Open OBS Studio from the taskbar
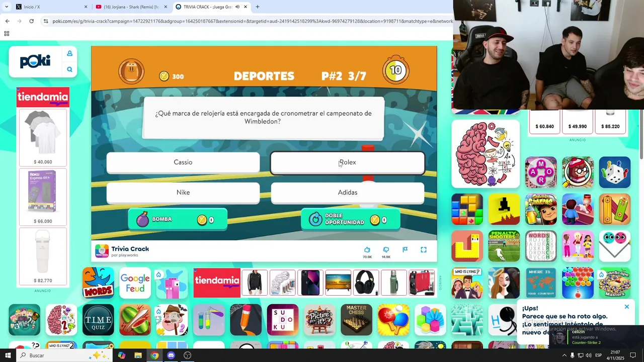The width and height of the screenshot is (644, 362). pyautogui.click(x=188, y=355)
